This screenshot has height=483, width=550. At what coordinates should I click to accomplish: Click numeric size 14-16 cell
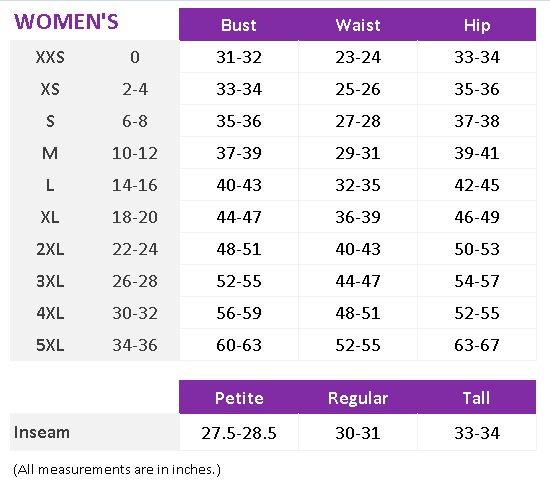[x=135, y=185]
